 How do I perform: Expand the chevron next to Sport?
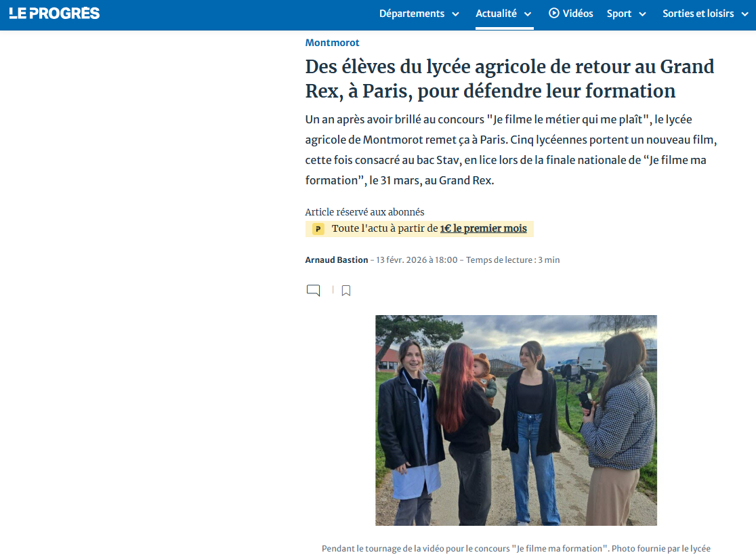click(x=642, y=14)
